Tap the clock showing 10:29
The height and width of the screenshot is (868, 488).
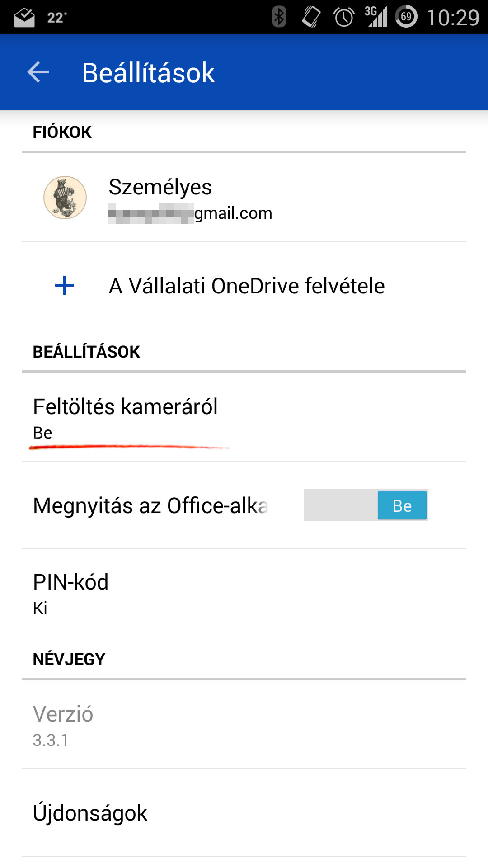453,18
